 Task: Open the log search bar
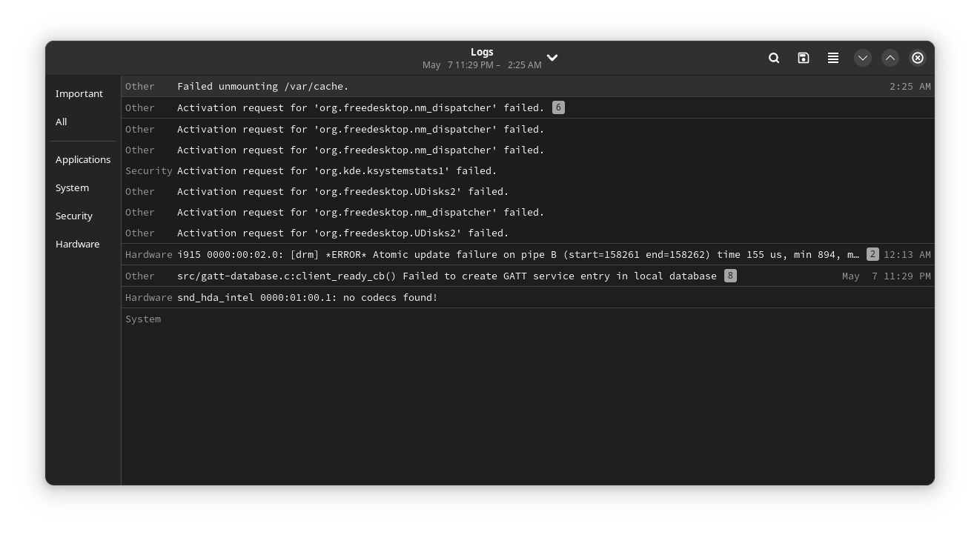[774, 58]
